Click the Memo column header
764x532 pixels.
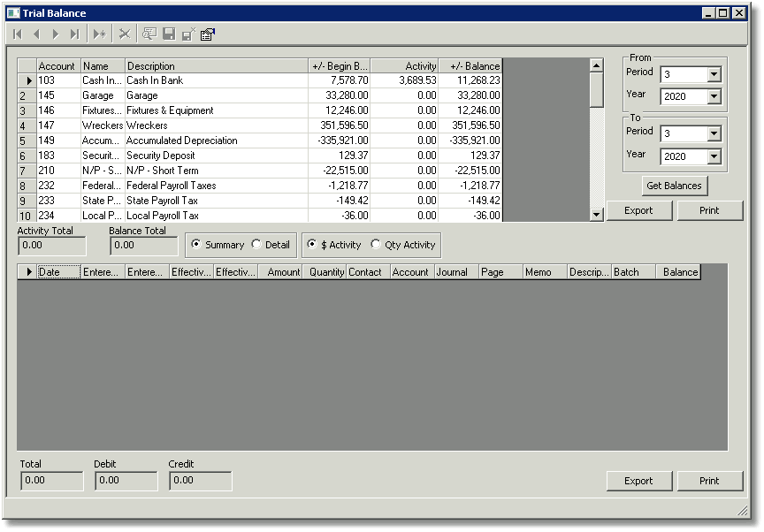(x=546, y=272)
